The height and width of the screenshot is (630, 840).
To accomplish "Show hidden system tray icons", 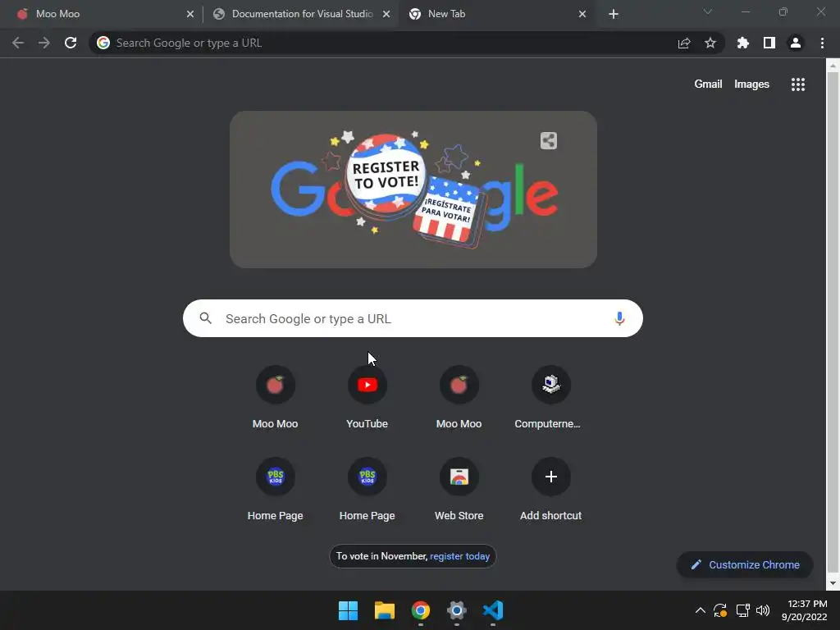I will click(701, 610).
